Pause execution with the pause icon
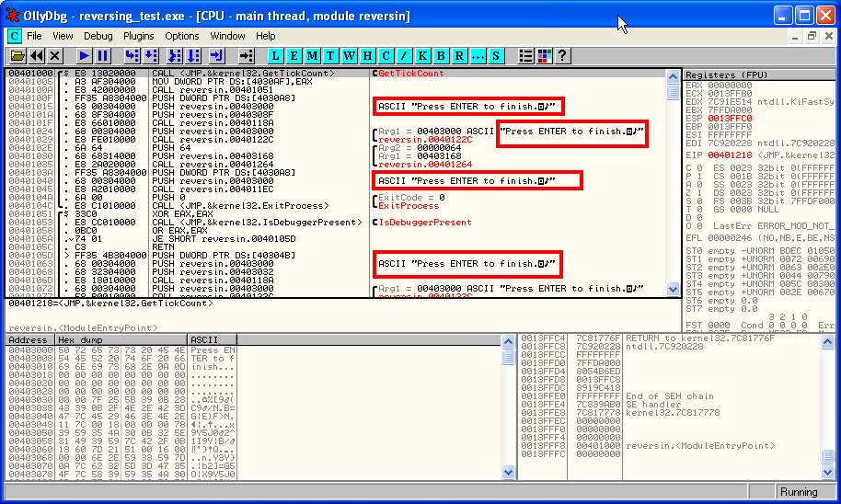 (102, 56)
